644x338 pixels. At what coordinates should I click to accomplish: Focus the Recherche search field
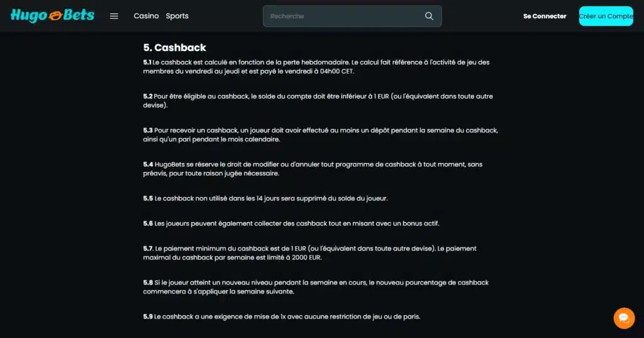(343, 16)
